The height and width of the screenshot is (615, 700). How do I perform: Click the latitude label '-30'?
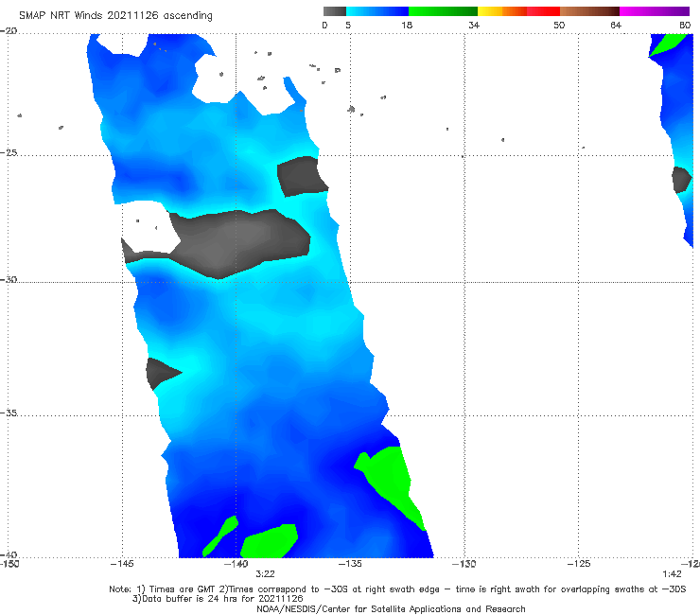pyautogui.click(x=9, y=279)
